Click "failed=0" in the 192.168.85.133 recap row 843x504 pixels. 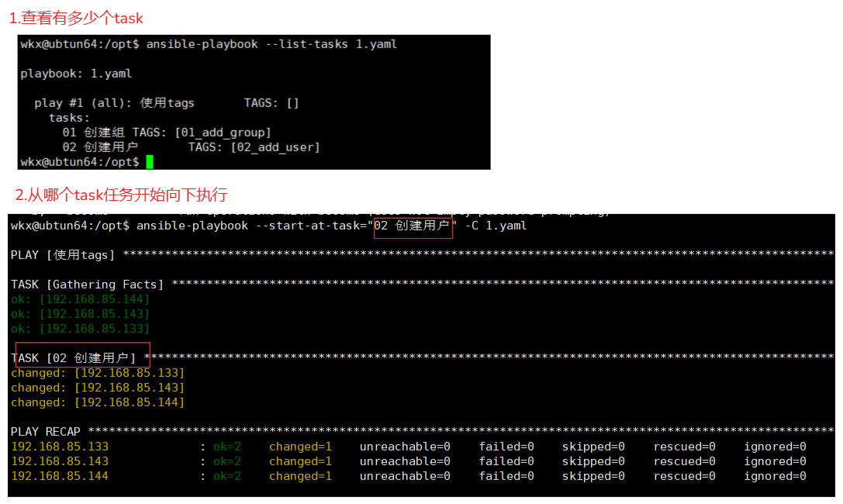[506, 447]
